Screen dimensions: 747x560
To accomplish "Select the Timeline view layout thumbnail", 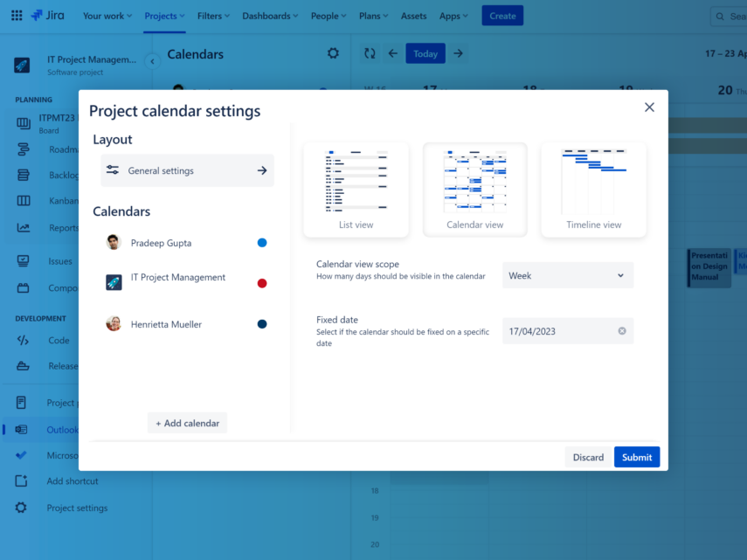I will (593, 190).
